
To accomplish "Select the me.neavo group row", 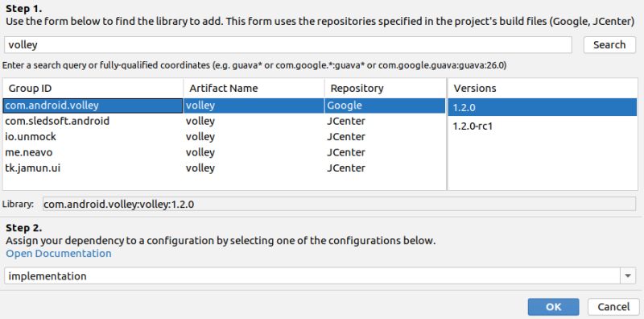I will (x=224, y=152).
